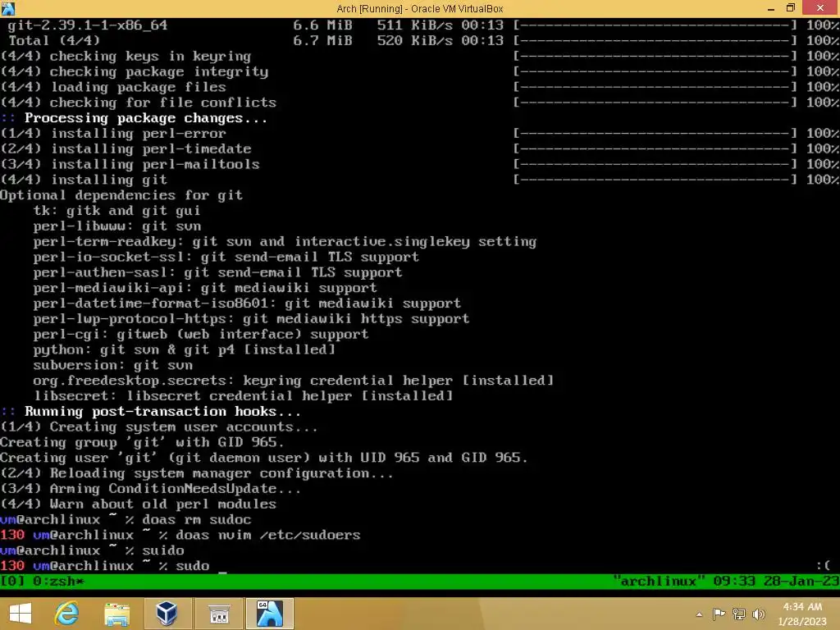840x630 pixels.
Task: Click the 'installing git' progress bar
Action: click(655, 180)
